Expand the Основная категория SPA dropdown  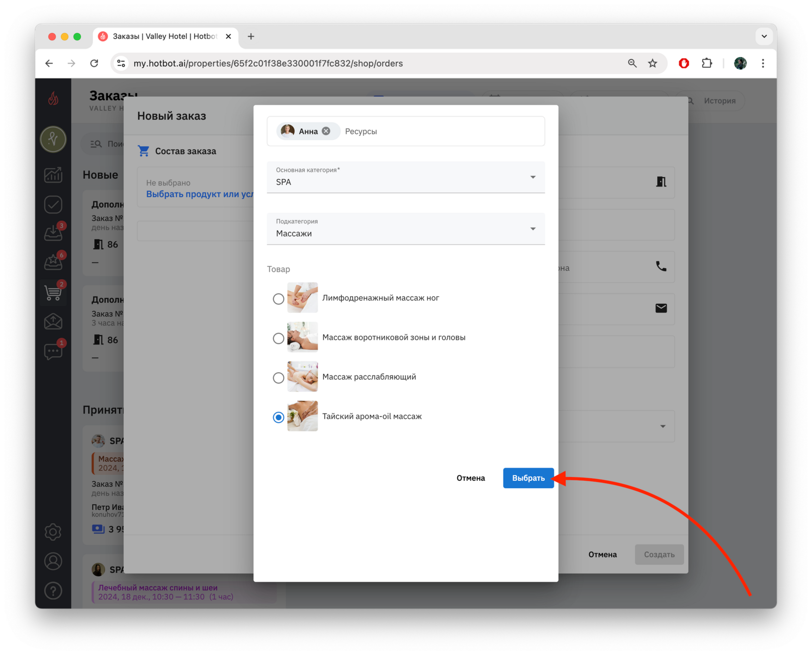[x=406, y=177]
